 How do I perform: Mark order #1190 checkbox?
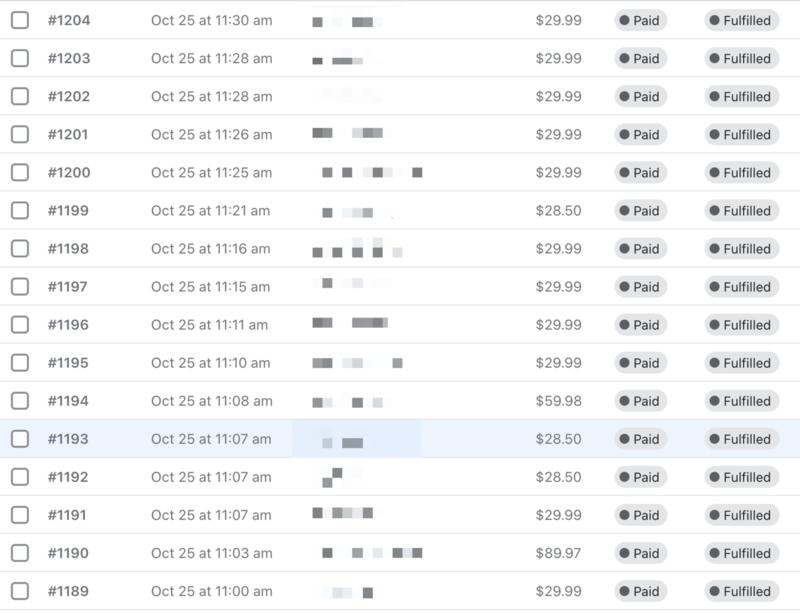20,552
